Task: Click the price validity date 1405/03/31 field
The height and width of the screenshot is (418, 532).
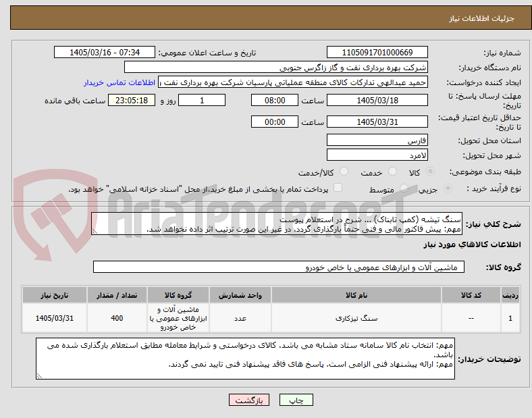Action: pos(377,122)
